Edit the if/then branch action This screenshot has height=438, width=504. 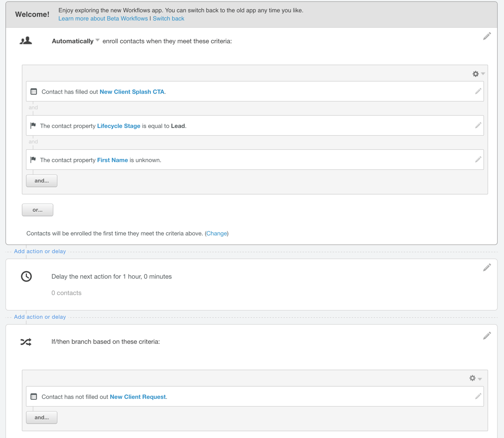(487, 335)
